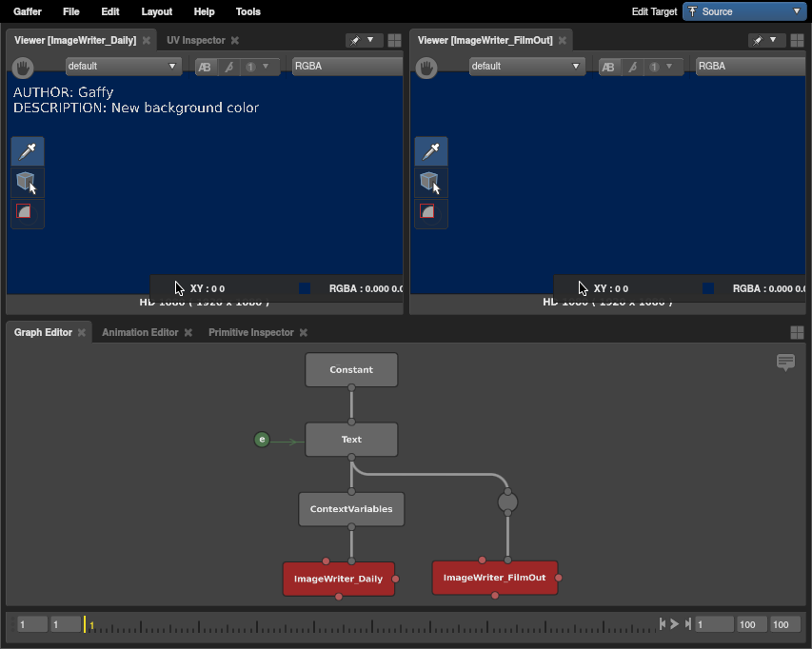Select the ImageWriter_Daily node
Viewport: 812px width, 649px height.
338,579
